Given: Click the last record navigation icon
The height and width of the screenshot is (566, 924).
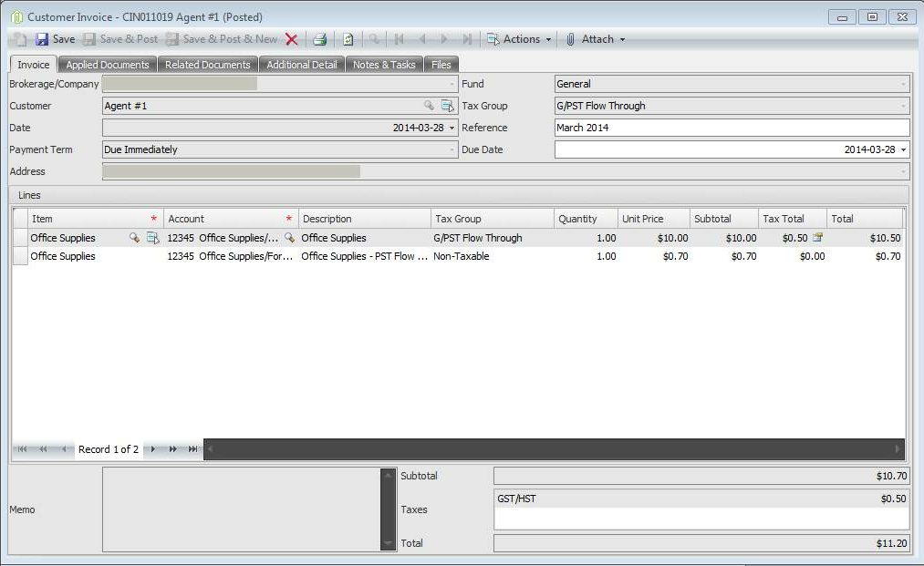Looking at the screenshot, I should 193,449.
